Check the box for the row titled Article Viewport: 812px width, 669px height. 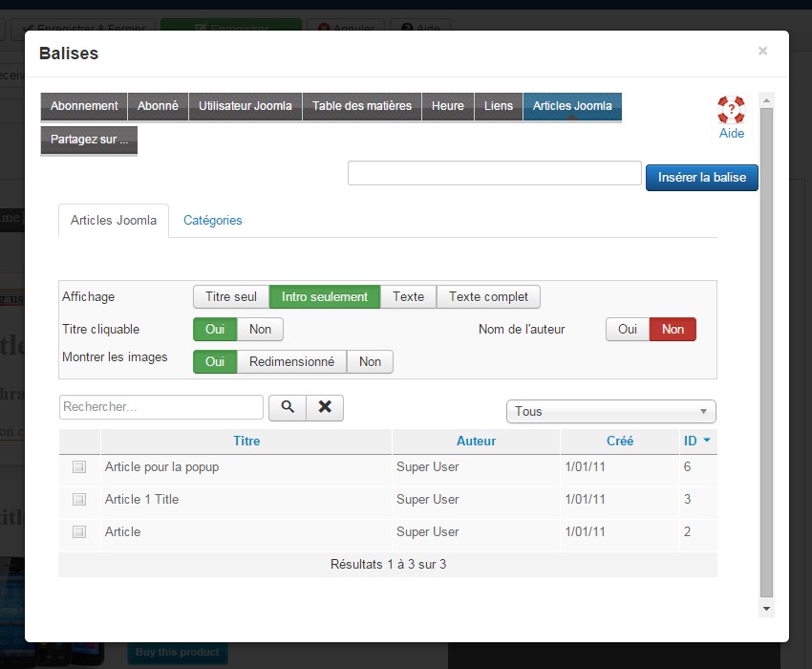(78, 532)
